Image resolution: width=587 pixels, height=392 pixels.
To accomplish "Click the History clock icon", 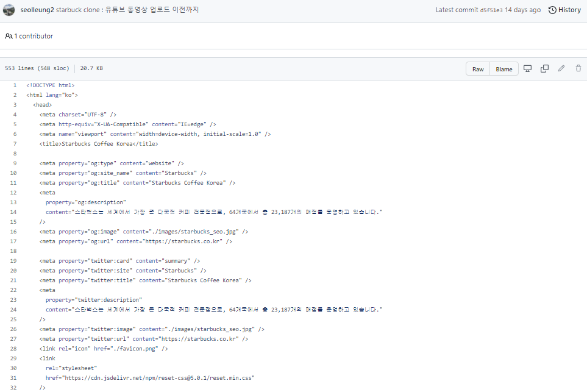I will (552, 10).
